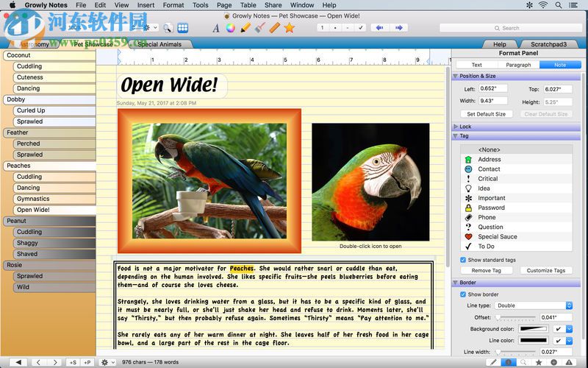The height and width of the screenshot is (368, 588).
Task: Click the Left position input field
Action: [x=493, y=88]
